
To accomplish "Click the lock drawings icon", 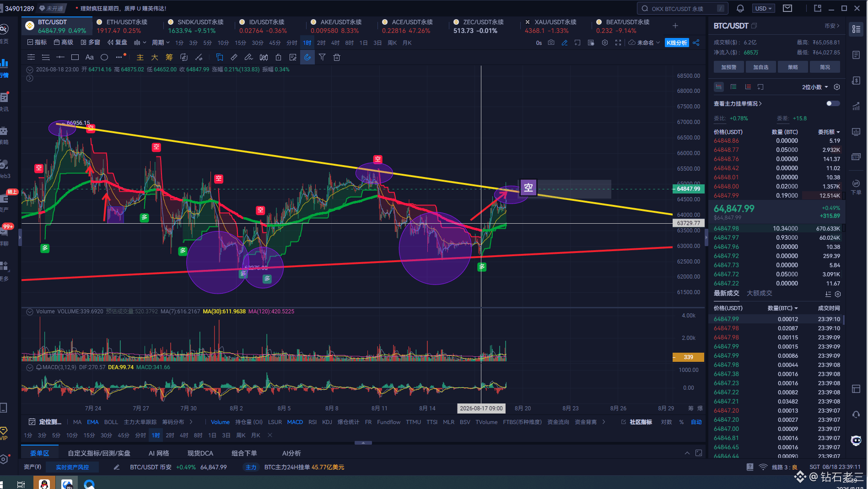I will (278, 57).
